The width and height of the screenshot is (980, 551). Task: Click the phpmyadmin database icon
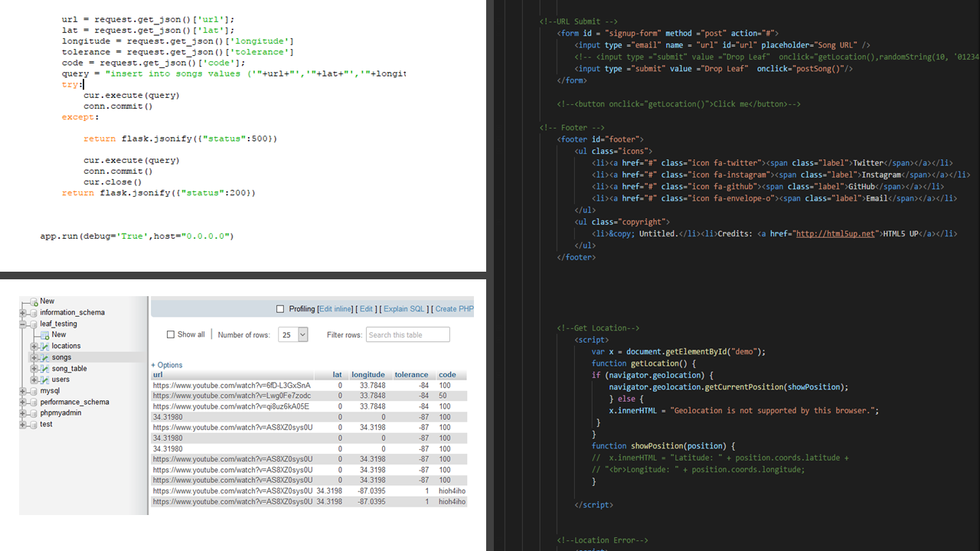pos(33,413)
